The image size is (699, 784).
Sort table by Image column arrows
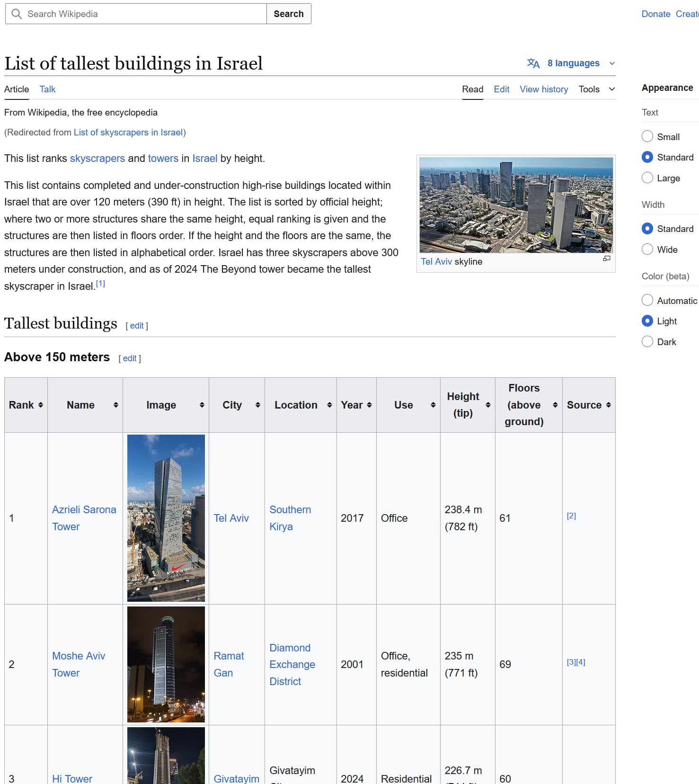(202, 405)
